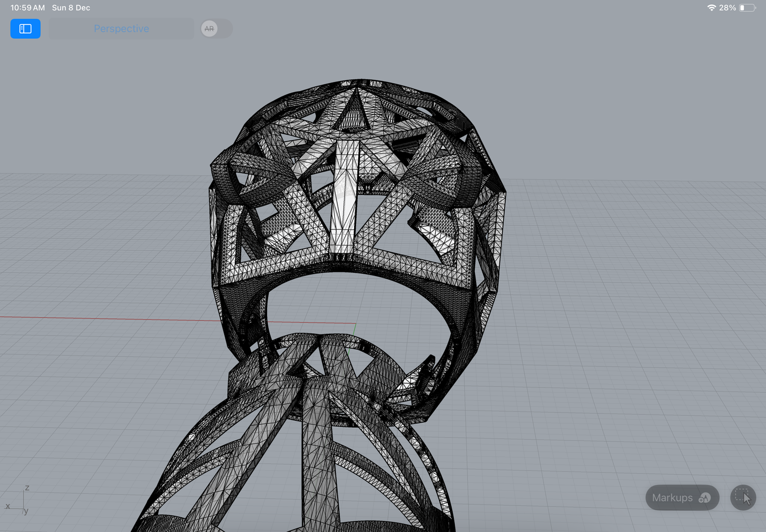Toggle the AR mode switch

coord(216,29)
